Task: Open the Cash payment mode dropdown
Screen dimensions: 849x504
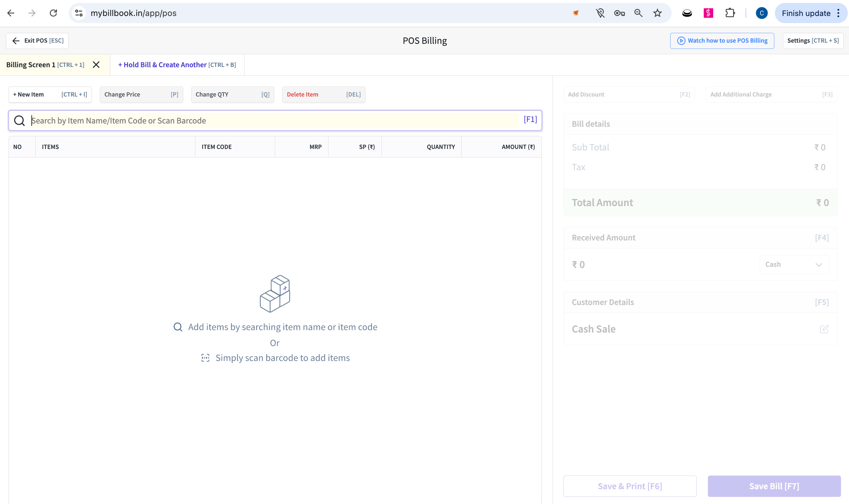Action: (794, 264)
